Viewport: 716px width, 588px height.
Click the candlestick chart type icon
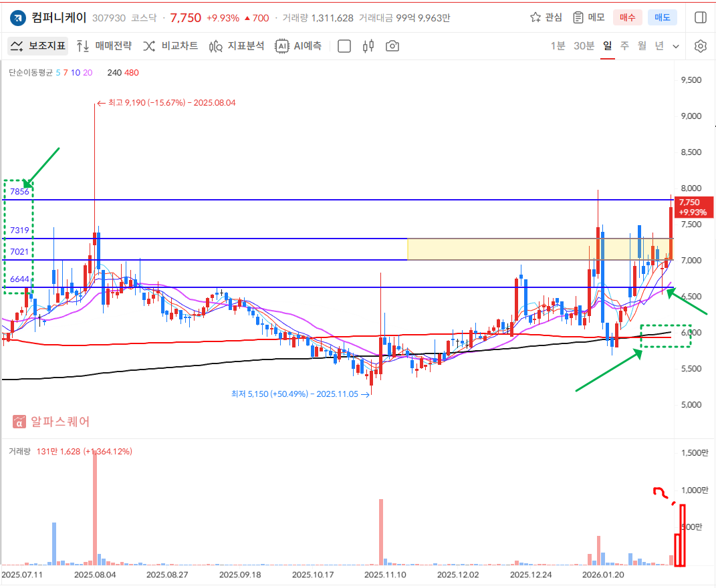point(368,46)
